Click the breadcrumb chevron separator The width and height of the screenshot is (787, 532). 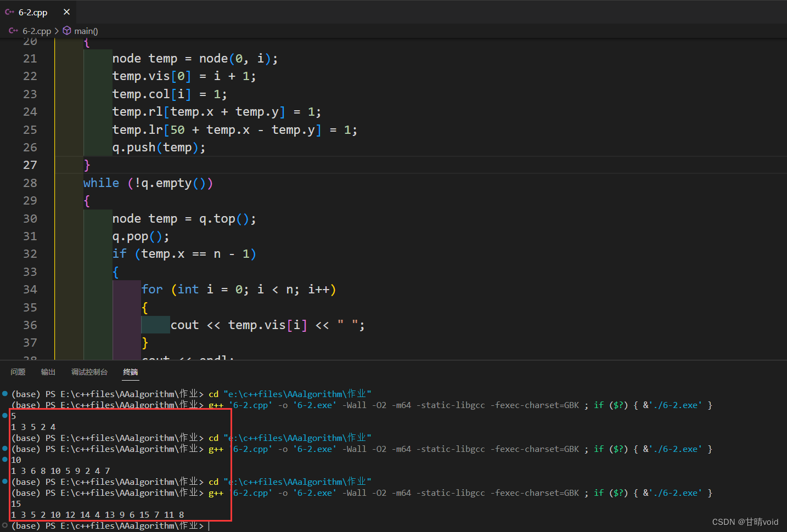(57, 31)
